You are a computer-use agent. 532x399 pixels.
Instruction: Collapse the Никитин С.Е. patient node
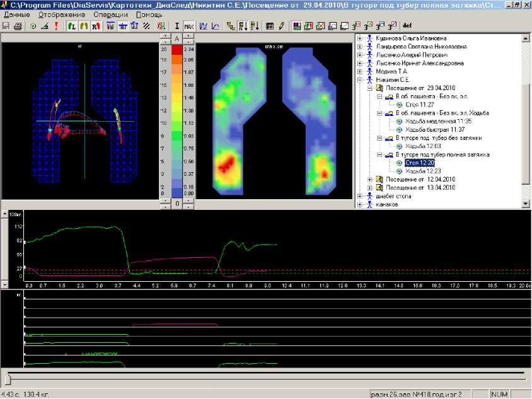[360, 80]
